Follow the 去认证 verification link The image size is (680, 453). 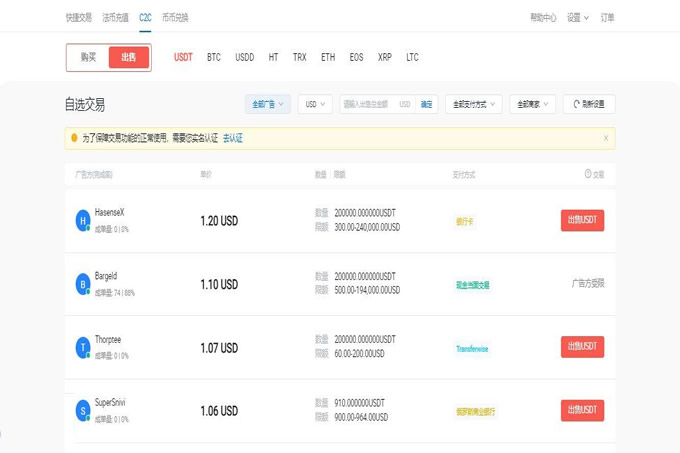(233, 138)
